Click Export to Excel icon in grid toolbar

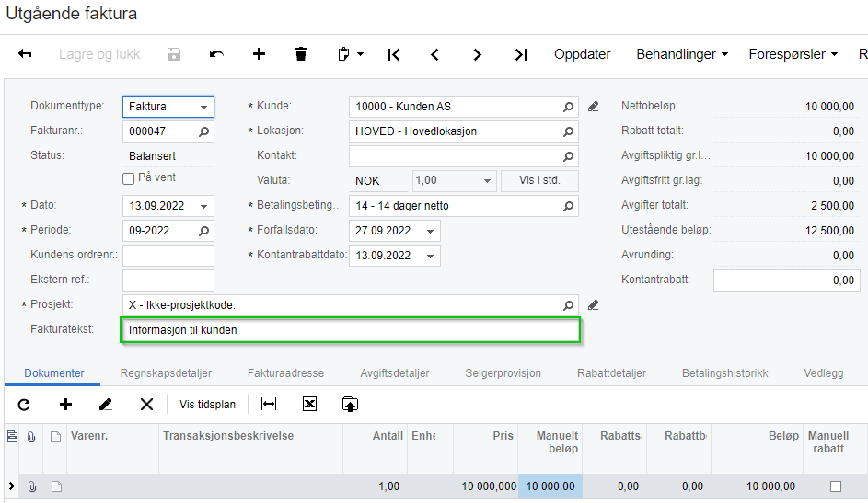(x=309, y=404)
